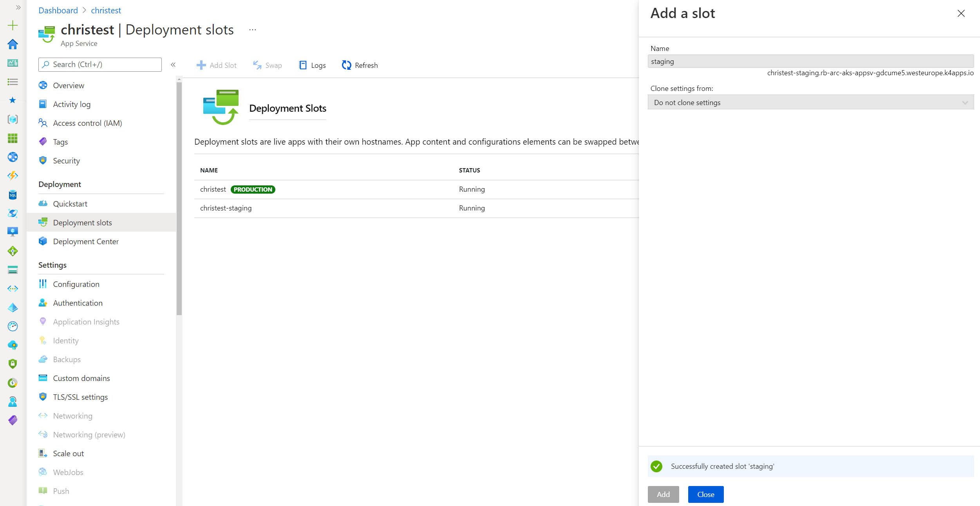980x506 pixels.
Task: Click the Function App lightning icon
Action: click(x=13, y=176)
